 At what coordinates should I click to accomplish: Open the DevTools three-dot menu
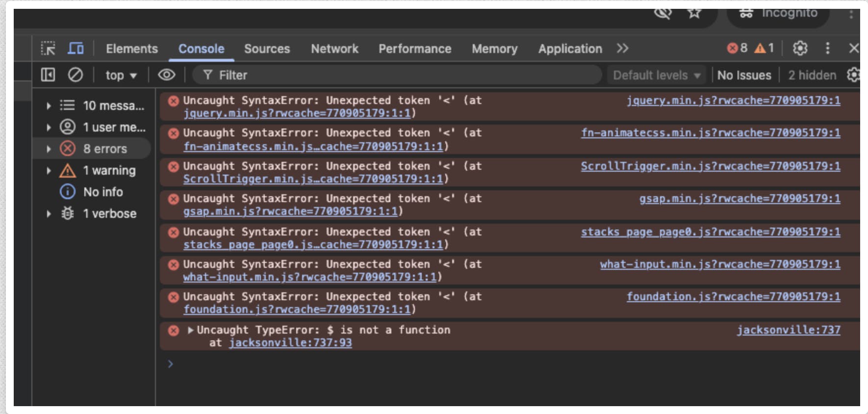pyautogui.click(x=827, y=48)
